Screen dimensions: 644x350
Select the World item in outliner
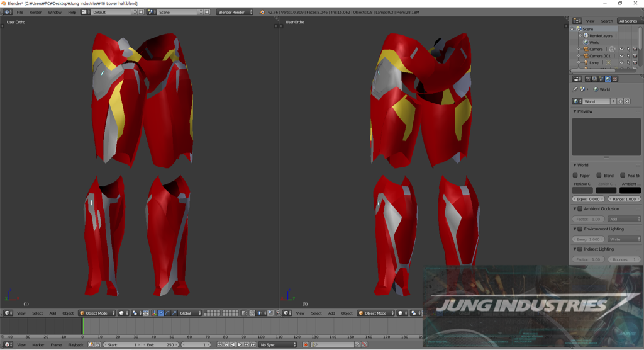pyautogui.click(x=594, y=42)
